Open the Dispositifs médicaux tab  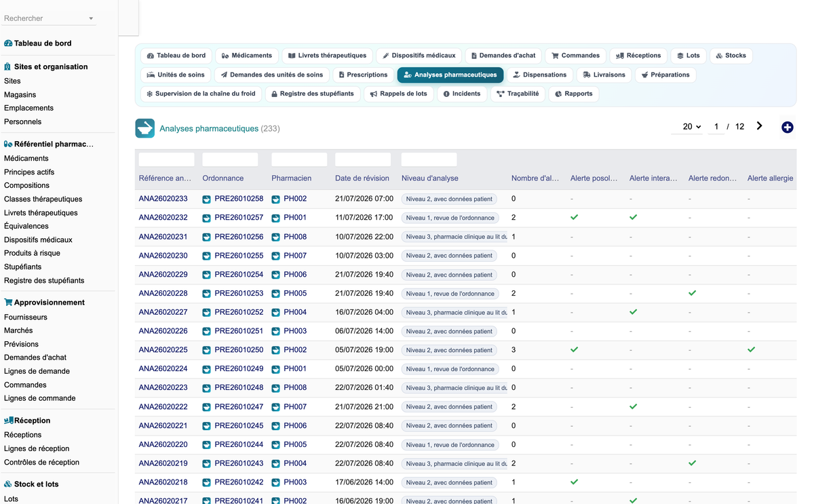[x=419, y=56]
